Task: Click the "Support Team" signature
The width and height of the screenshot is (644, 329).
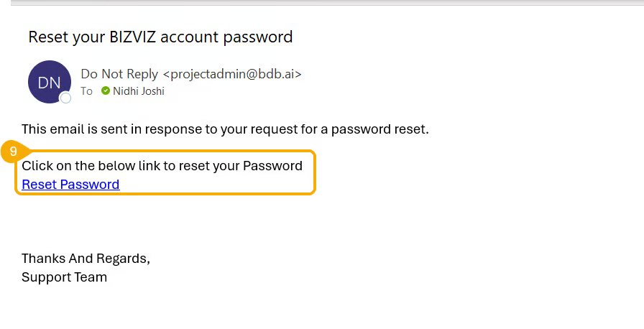Action: coord(64,277)
